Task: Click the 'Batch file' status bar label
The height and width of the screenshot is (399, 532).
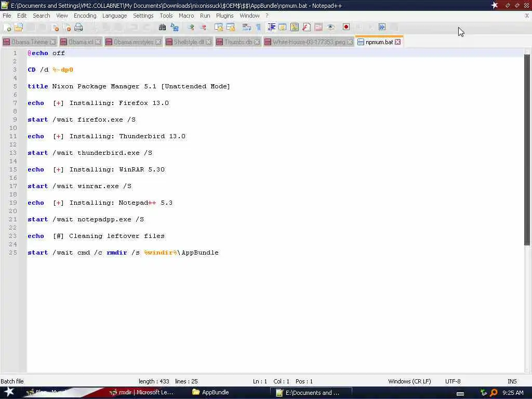Action: click(12, 381)
